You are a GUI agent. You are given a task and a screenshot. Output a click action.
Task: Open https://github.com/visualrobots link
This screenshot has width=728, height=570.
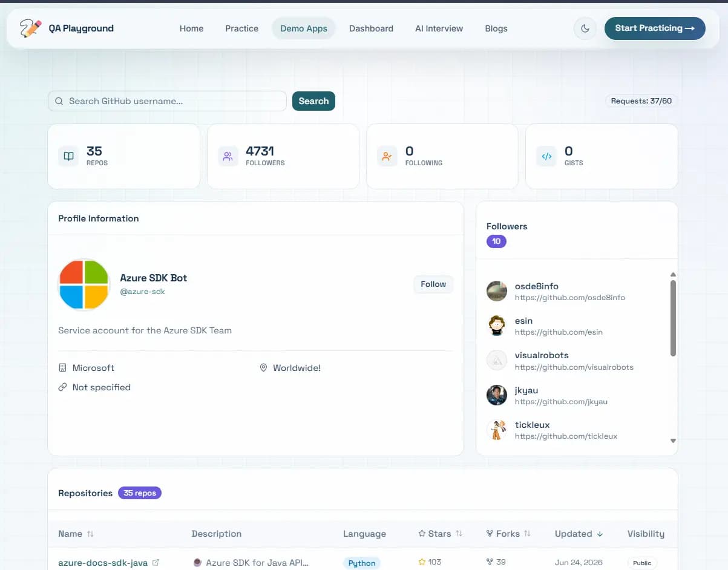[x=574, y=367]
